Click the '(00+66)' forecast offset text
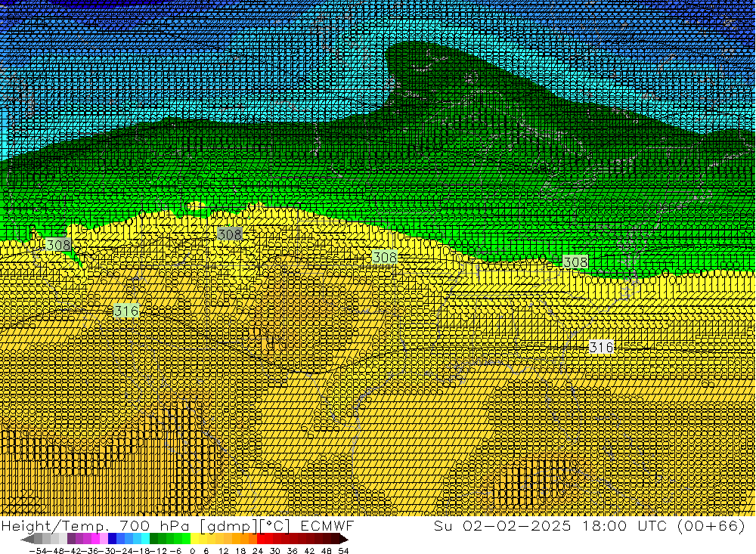 click(711, 526)
